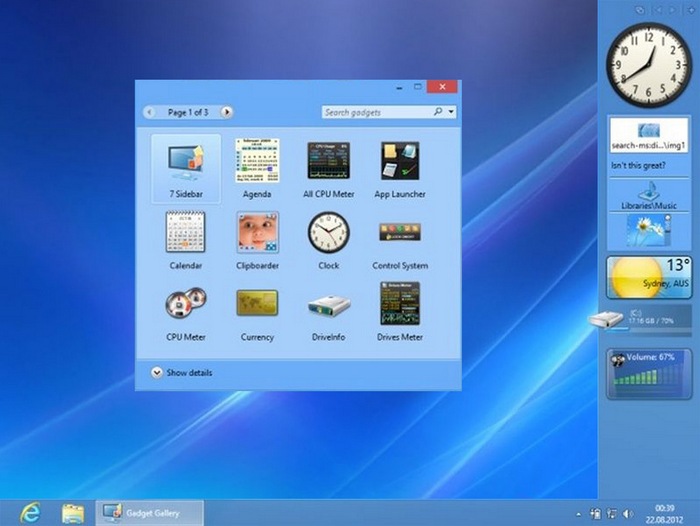Image resolution: width=700 pixels, height=526 pixels.
Task: Select the Currency gadget icon
Action: (x=257, y=303)
